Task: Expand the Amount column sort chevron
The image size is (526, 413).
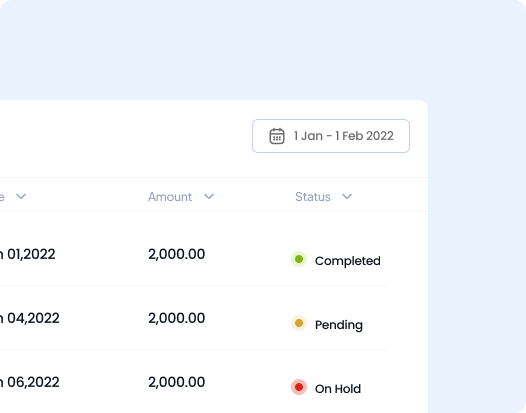Action: click(209, 196)
